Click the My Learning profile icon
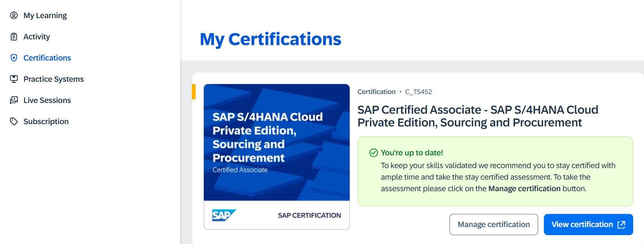 (x=14, y=15)
